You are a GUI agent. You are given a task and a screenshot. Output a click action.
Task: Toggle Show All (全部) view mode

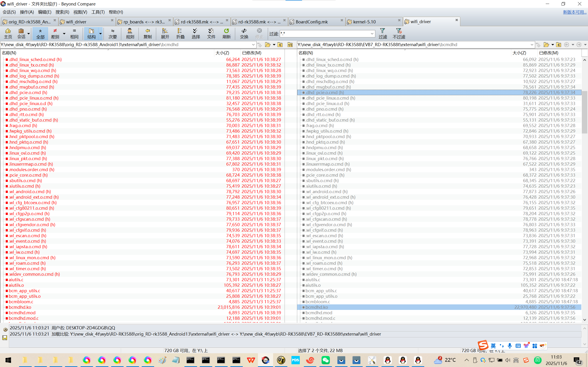coord(40,33)
